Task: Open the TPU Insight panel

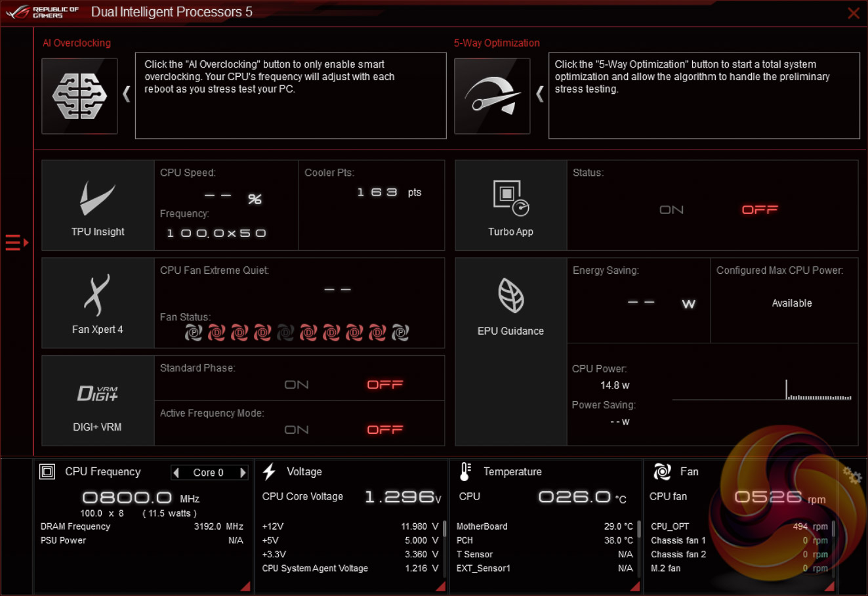Action: click(x=98, y=205)
